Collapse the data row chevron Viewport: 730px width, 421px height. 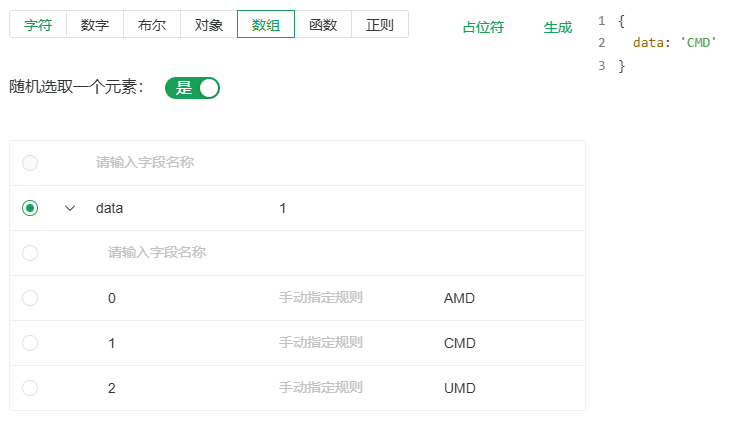click(70, 208)
